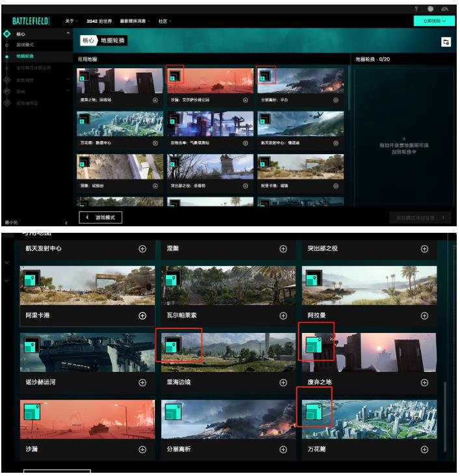Screen dimensions: 460x476
Task: Select 游戏模式详细信息 in the sidebar
Action: 33,68
